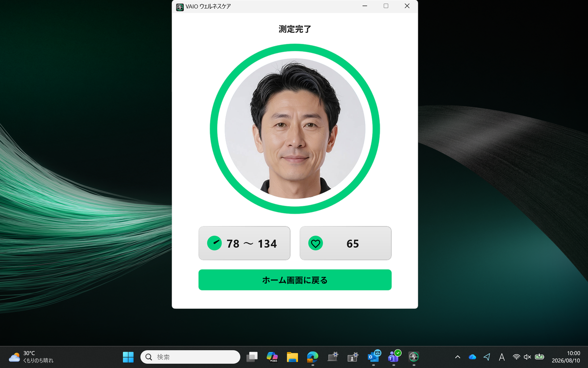Maximize the VAIO ウェルネスケア window
This screenshot has width=588, height=368.
tap(386, 6)
